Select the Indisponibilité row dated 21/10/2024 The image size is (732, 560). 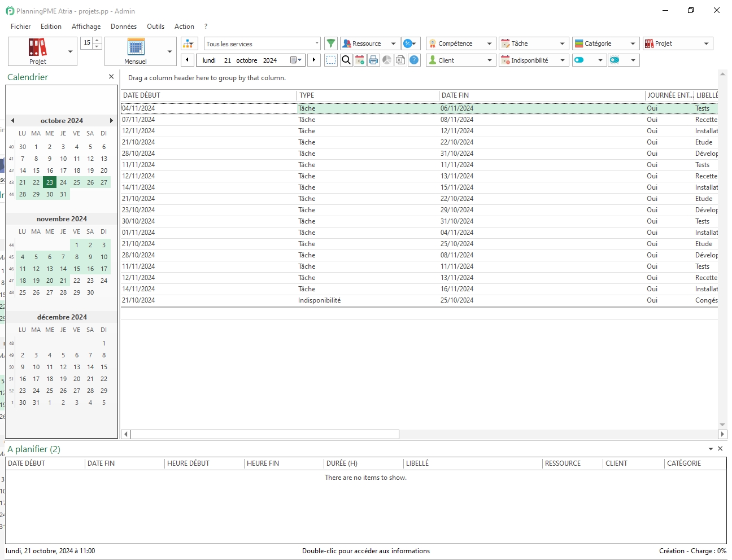point(419,300)
